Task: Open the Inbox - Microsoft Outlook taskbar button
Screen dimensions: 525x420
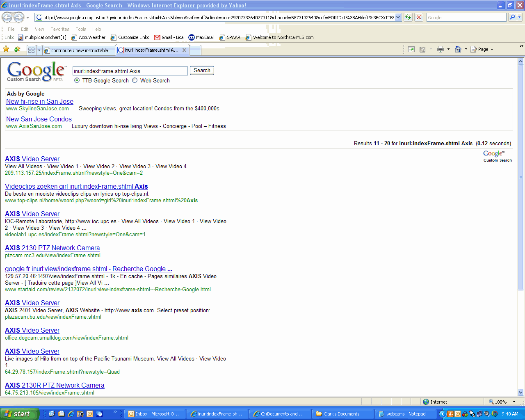Action: point(155,414)
